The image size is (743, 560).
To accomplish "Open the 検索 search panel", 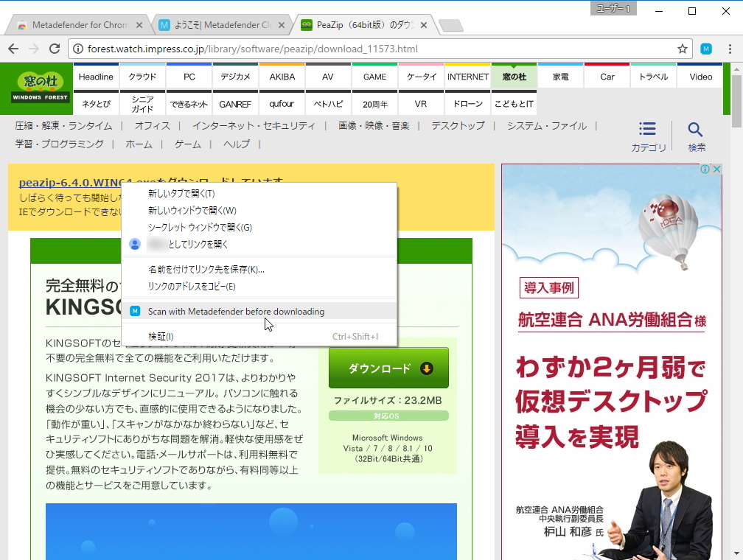I will pyautogui.click(x=696, y=134).
